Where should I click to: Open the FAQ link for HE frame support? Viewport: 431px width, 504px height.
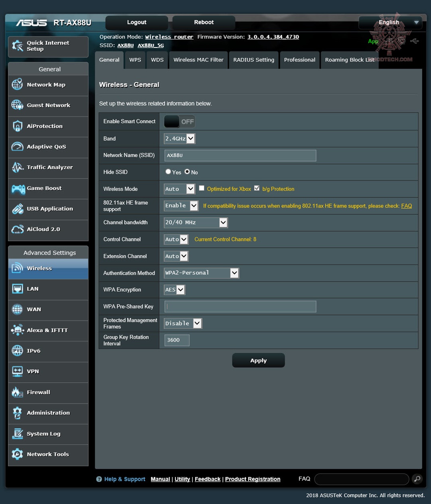[406, 206]
